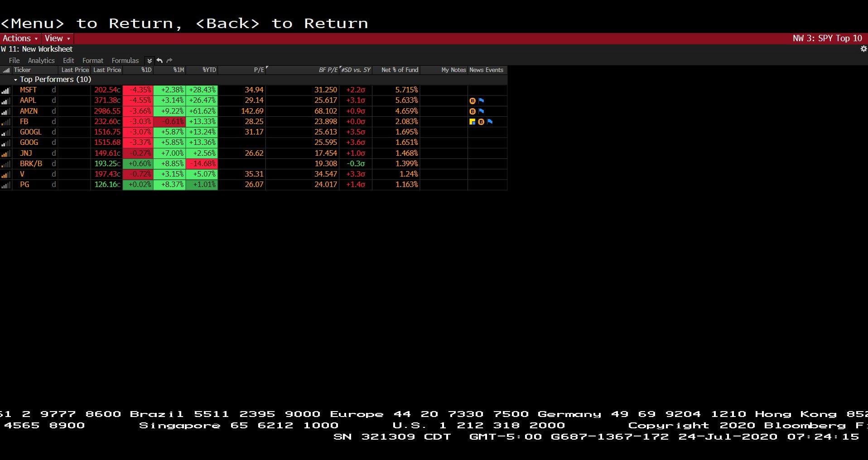Select the GOOGL ticker
This screenshot has height=460, width=868.
tap(31, 132)
